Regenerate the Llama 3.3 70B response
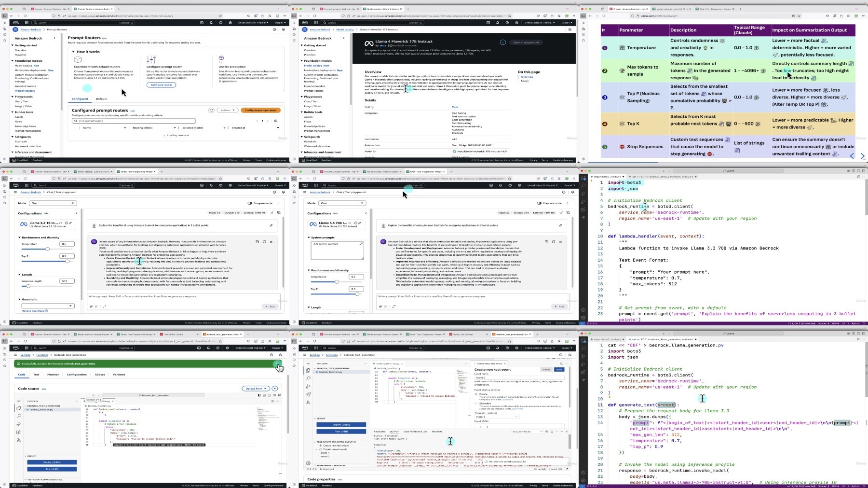Image resolution: width=868 pixels, height=488 pixels. click(553, 241)
